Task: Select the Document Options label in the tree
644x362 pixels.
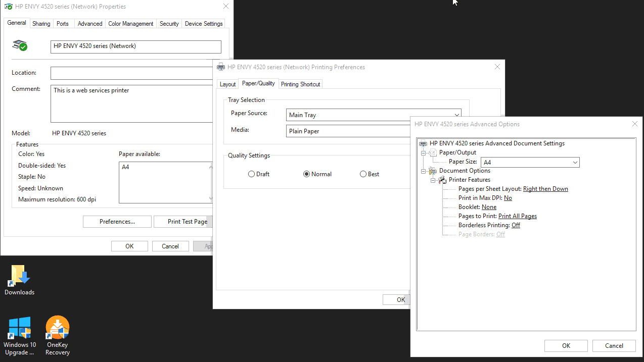Action: coord(465,171)
